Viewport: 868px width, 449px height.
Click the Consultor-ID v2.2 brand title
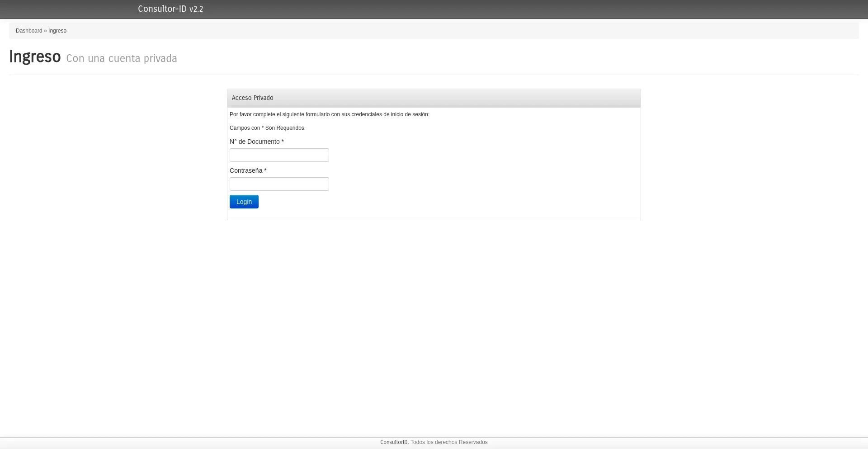tap(170, 9)
